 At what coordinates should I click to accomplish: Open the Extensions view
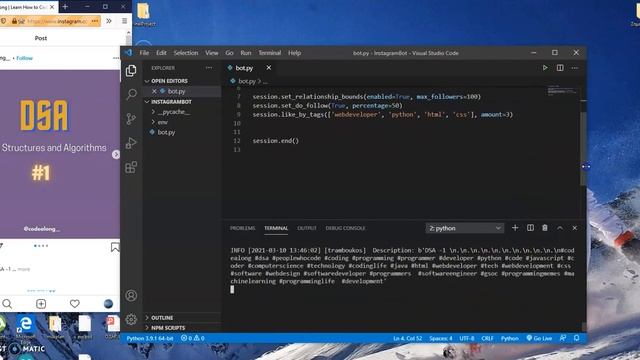click(131, 167)
